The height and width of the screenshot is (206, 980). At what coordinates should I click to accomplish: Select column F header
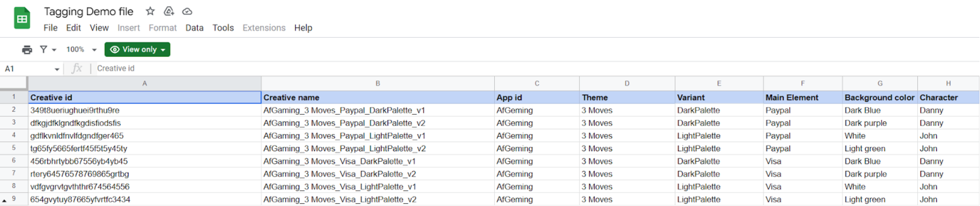tap(802, 84)
